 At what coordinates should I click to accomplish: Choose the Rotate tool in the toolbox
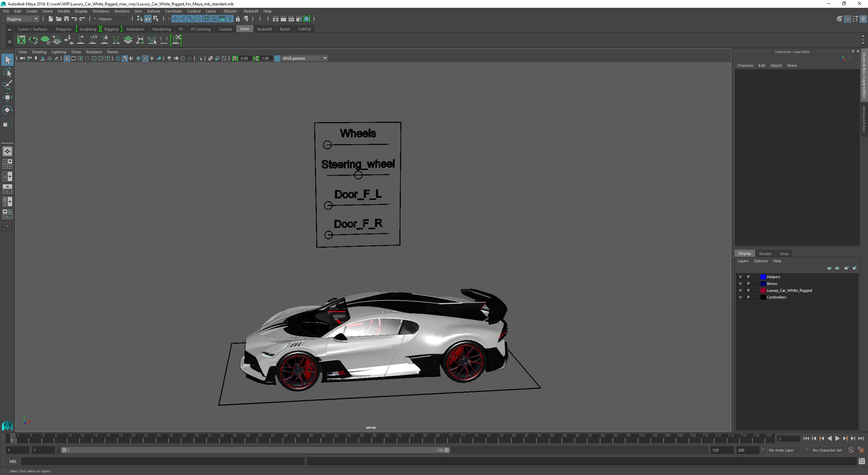click(7, 110)
